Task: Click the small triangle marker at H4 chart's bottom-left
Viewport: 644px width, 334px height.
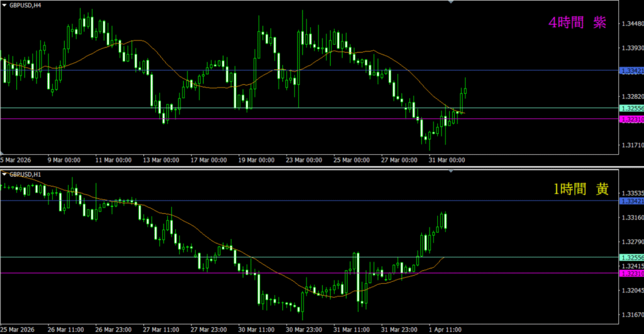Action: (3, 152)
